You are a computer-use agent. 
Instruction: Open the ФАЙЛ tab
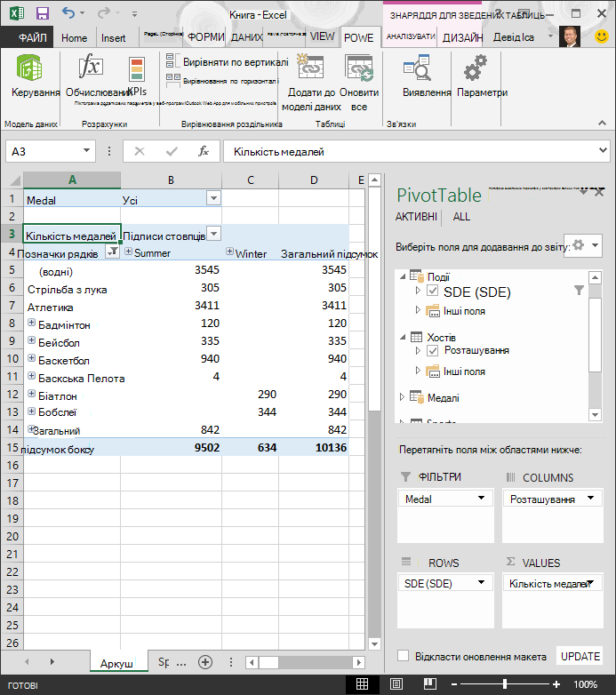[32, 37]
